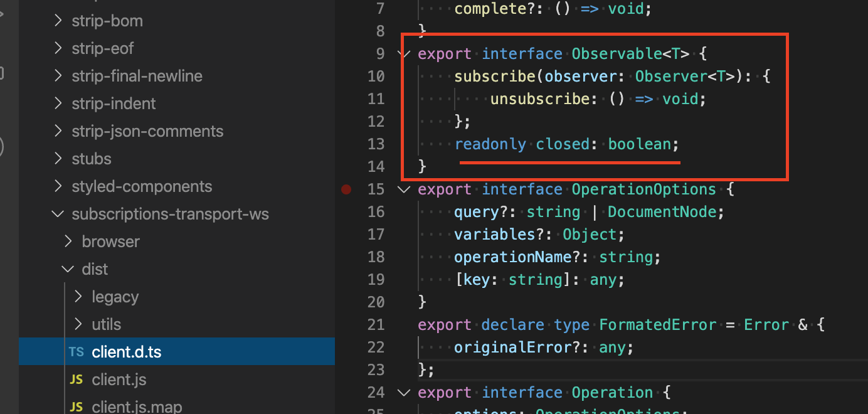Fold the OperationOptions interface at line 15
Viewport: 868px width, 414px height.
click(404, 189)
